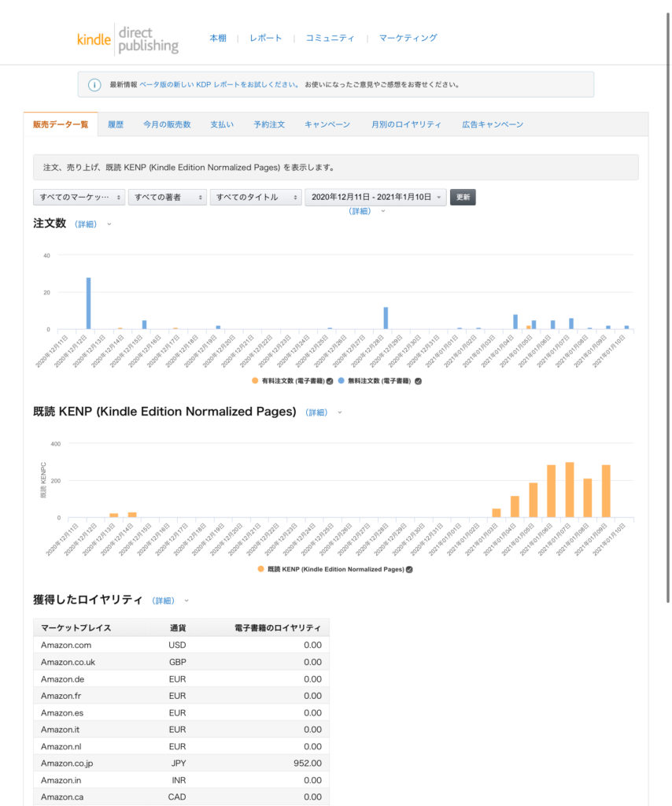Open the すべてのマーケット dropdown
This screenshot has height=806, width=672.
tap(79, 197)
